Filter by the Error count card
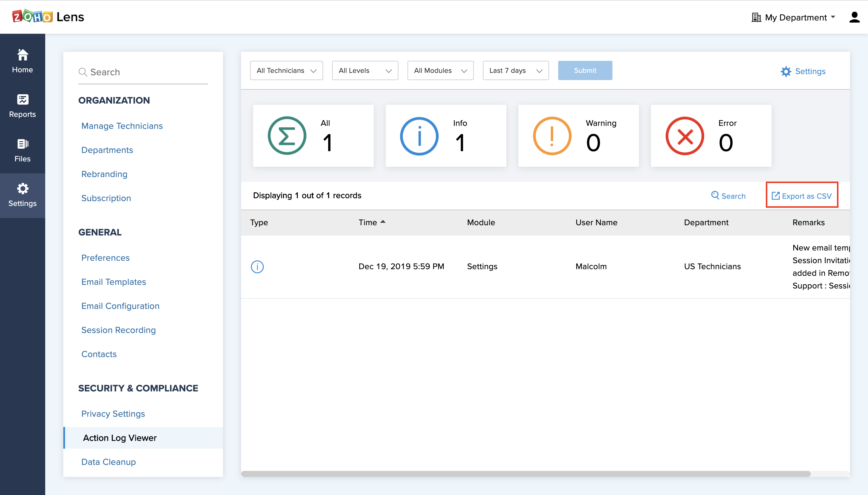The image size is (868, 495). 711,136
